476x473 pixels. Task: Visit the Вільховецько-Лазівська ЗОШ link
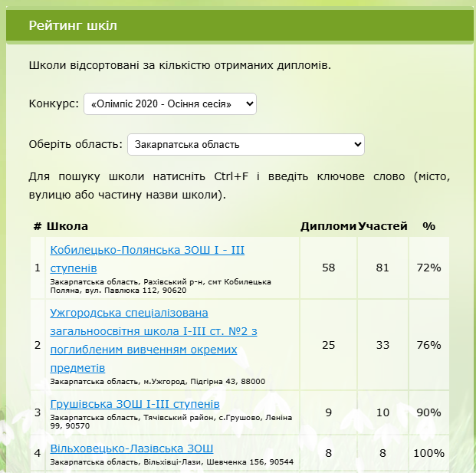(x=131, y=448)
